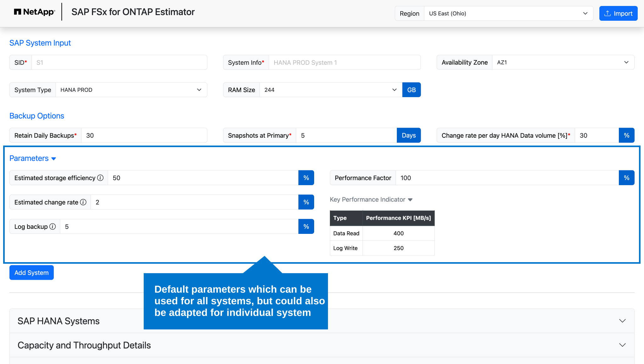Click the % label for Estimated storage efficiency
644x364 pixels.
click(x=306, y=178)
